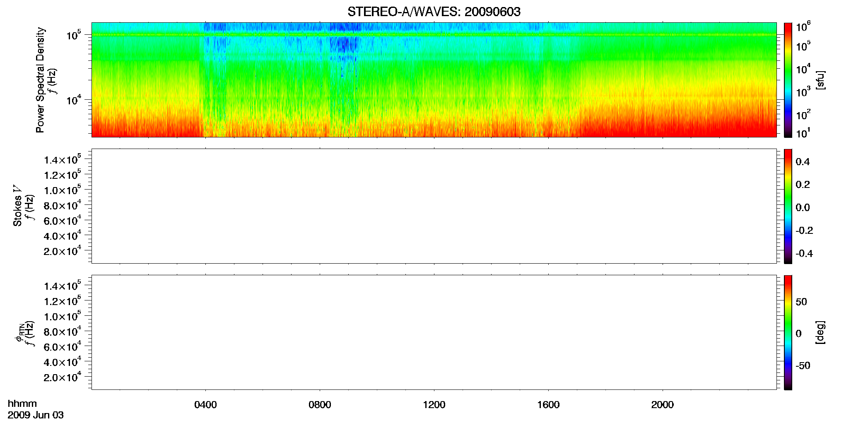
Task: Select the Power Spectral Density color bar
Action: 788,80
